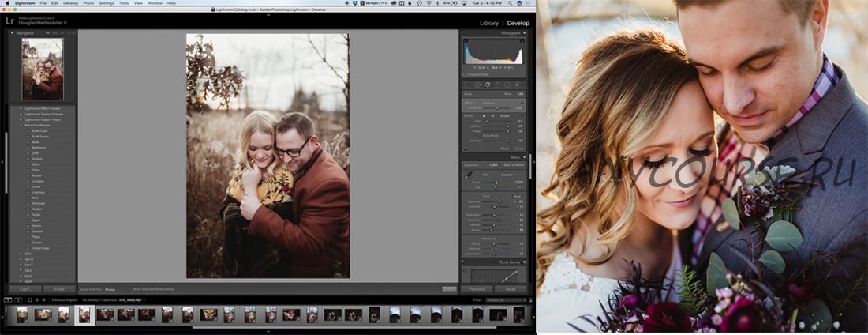Select the Radial Filter tool icon
The image size is (868, 335).
508,84
